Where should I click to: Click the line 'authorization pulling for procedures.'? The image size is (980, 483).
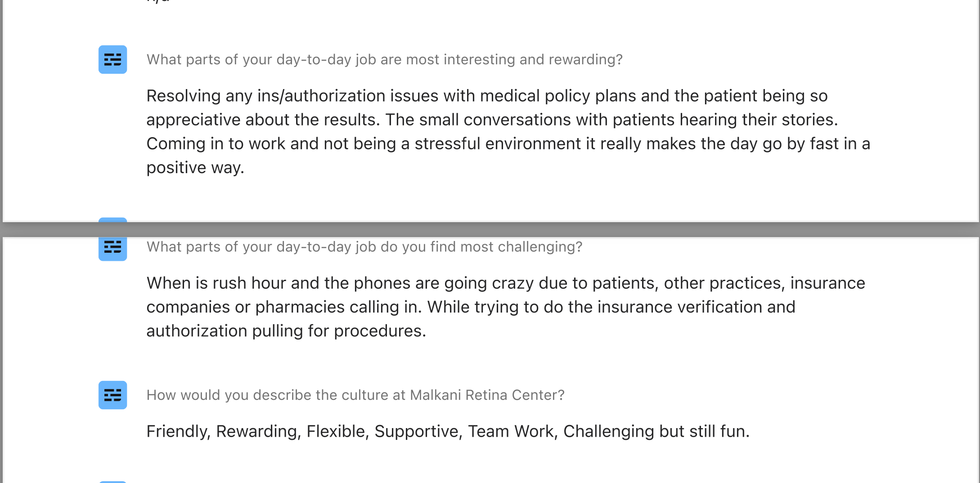tap(286, 331)
